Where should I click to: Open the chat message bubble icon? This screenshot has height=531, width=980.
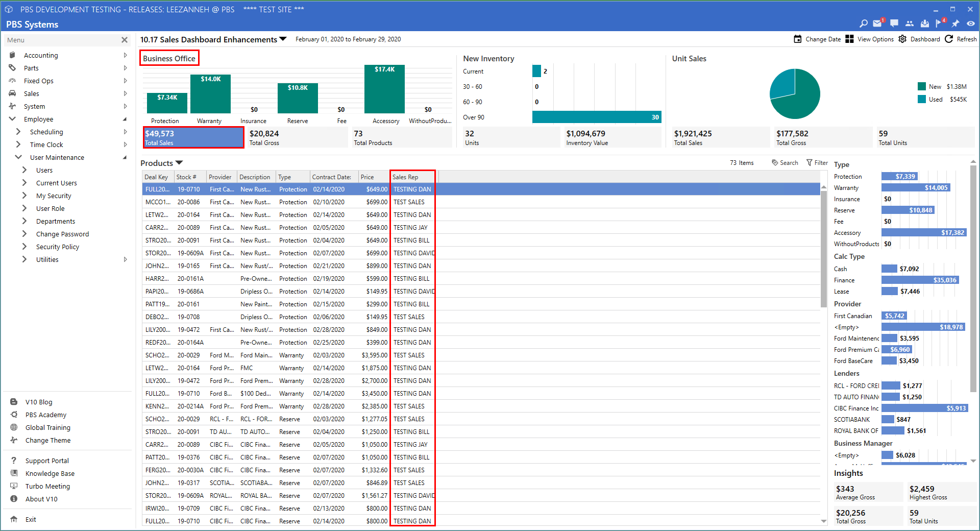coord(894,23)
